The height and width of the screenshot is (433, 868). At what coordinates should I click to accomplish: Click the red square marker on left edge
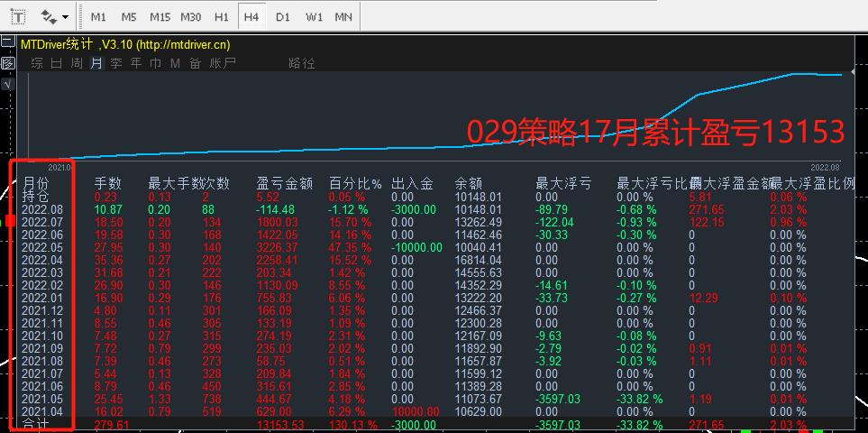click(x=11, y=222)
